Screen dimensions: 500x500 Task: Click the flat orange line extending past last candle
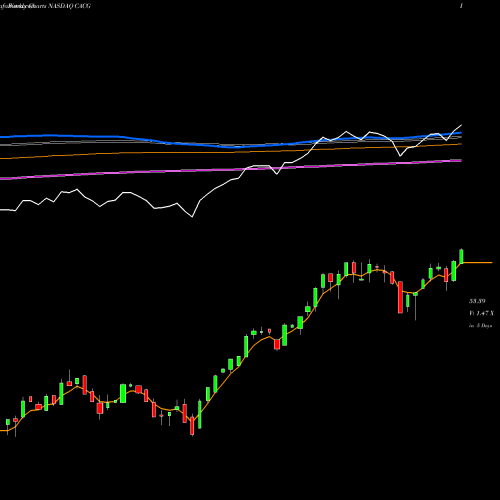click(478, 263)
